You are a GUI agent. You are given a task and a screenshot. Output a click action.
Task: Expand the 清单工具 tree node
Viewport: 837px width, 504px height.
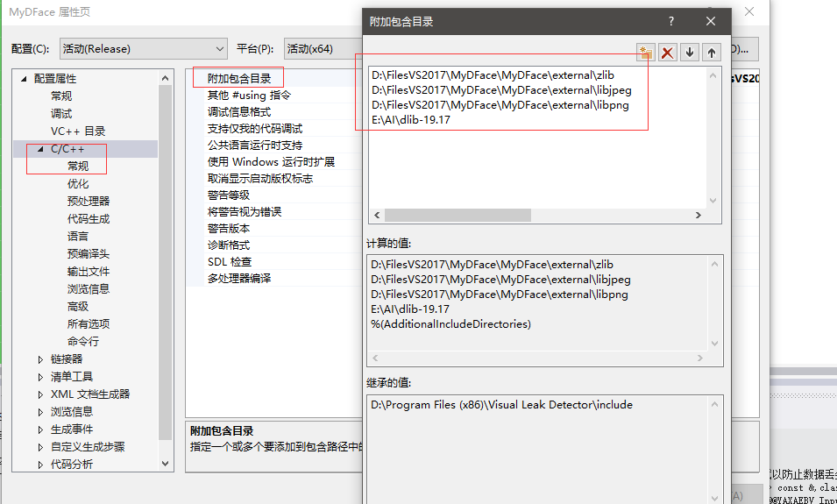(40, 377)
